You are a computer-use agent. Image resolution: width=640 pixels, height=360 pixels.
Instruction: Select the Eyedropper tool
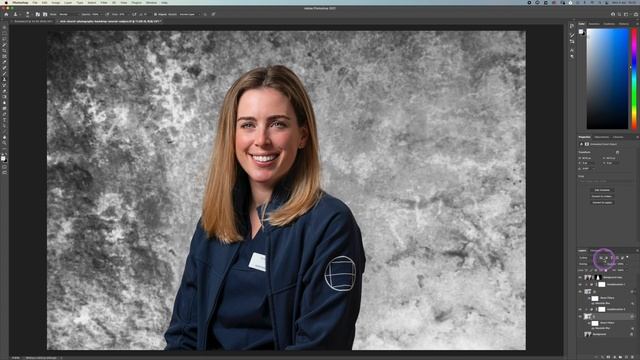(4, 62)
